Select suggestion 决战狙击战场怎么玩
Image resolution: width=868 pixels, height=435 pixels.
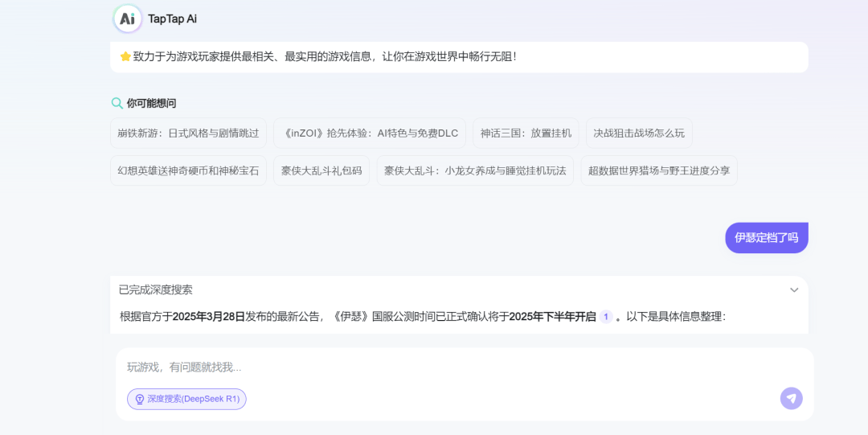[x=639, y=133]
